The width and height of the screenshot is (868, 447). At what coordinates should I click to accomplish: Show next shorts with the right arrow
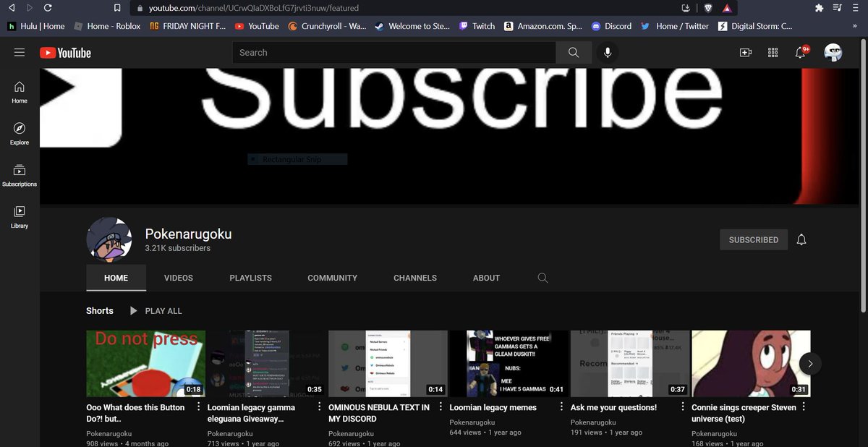(x=810, y=363)
